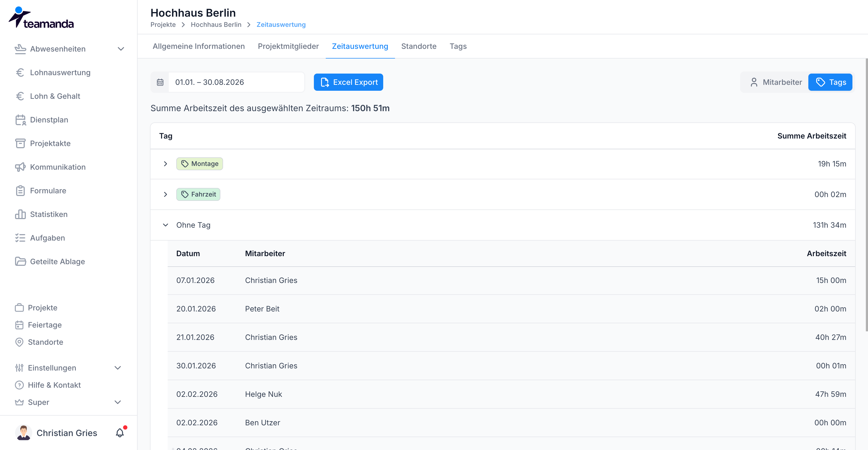Click the Mitarbeiter person icon
868x450 pixels.
(754, 82)
